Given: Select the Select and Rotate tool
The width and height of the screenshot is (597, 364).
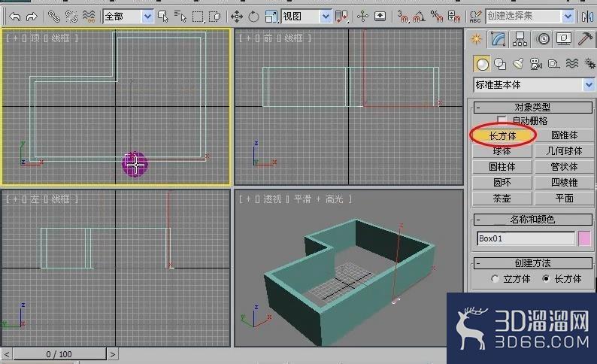Looking at the screenshot, I should tap(253, 17).
